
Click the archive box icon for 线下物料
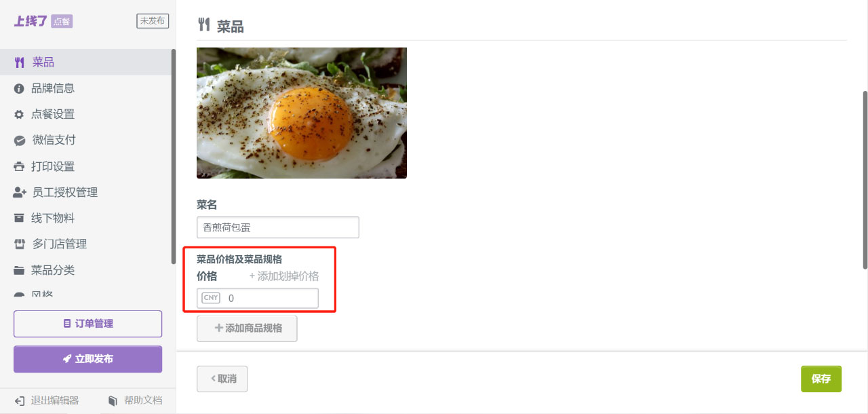[x=19, y=219]
